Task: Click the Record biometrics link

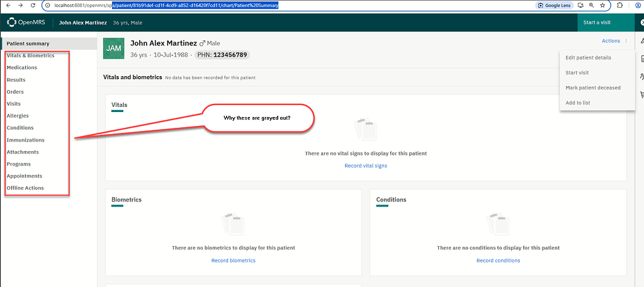Action: coord(233,261)
